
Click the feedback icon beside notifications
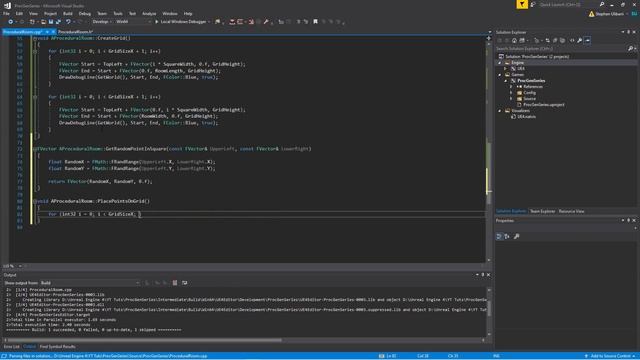tap(533, 4)
